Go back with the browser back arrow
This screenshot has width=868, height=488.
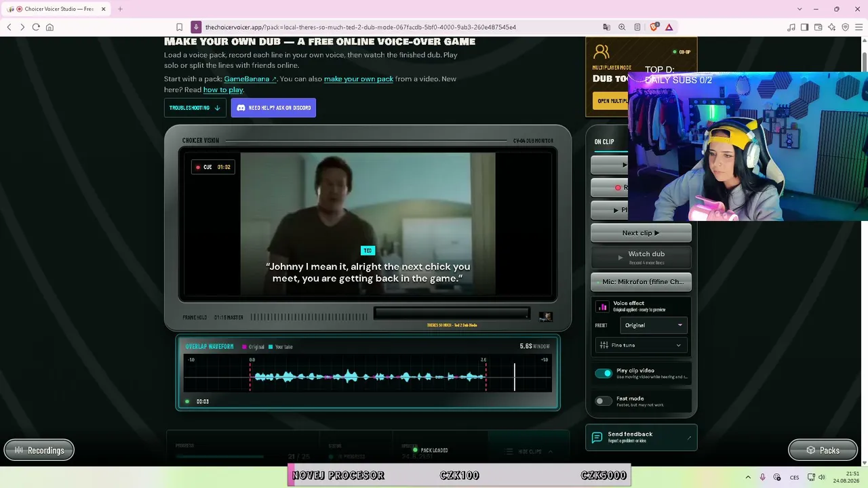coord(9,27)
